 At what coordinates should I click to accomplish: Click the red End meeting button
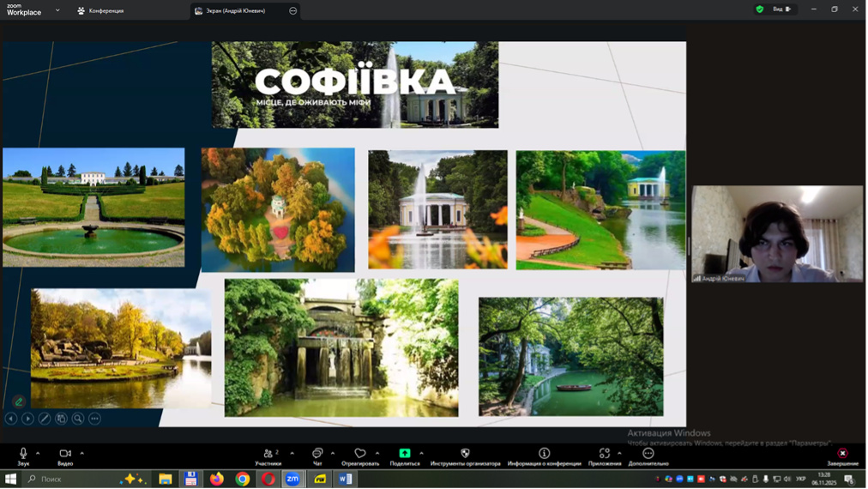[842, 455]
